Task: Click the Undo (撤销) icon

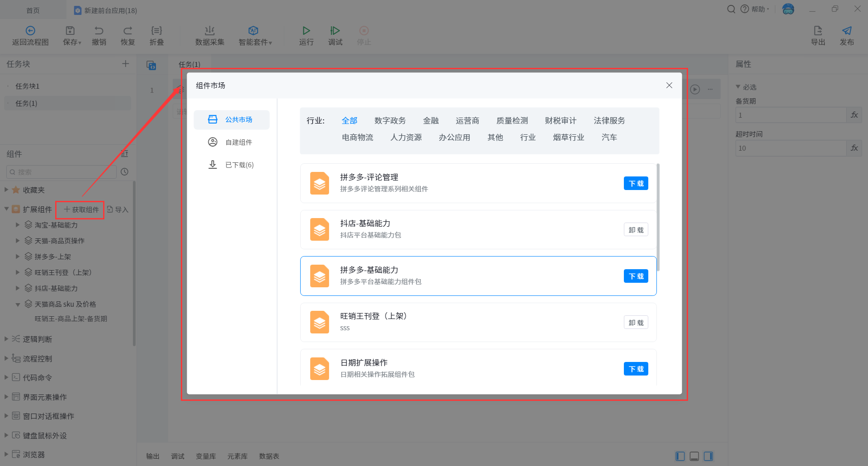Action: click(x=99, y=31)
